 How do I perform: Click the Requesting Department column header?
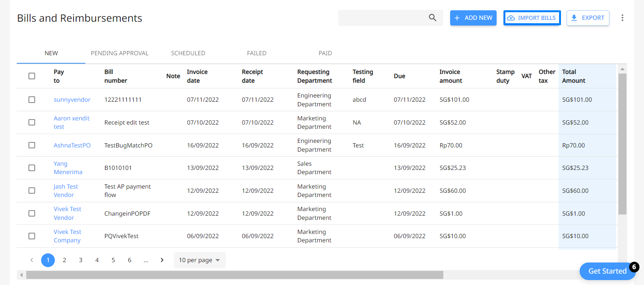tap(315, 76)
